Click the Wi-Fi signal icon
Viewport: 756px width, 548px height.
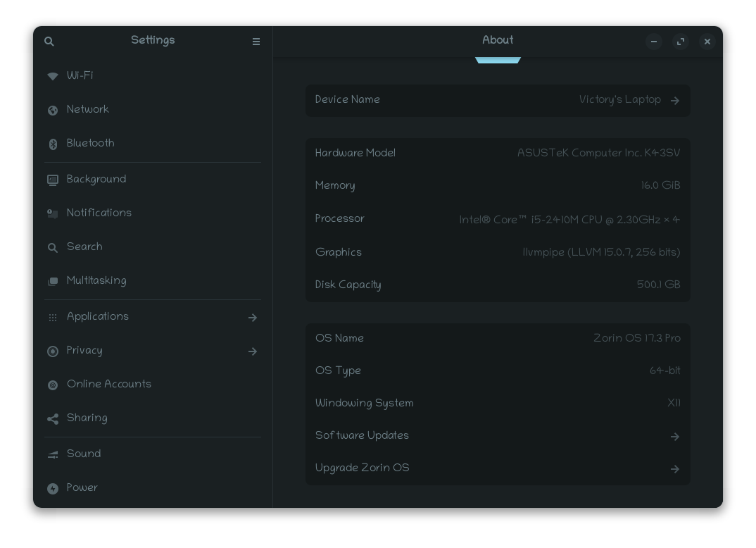pos(53,76)
